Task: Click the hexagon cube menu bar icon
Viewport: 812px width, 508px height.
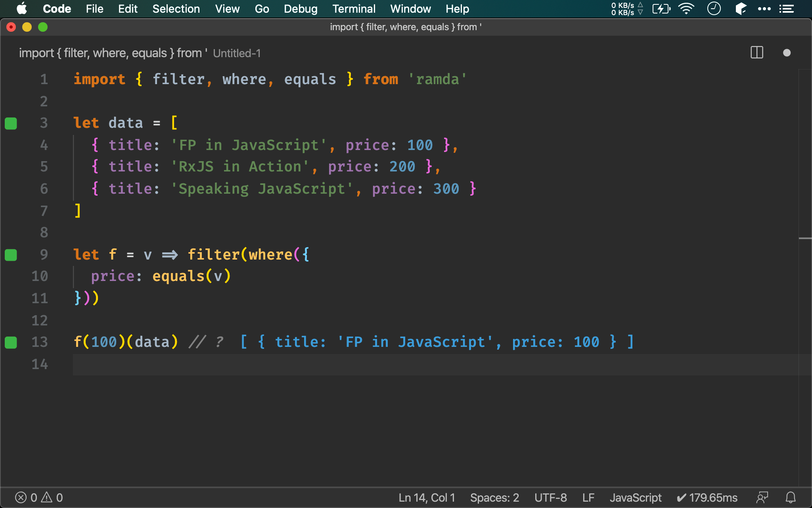Action: click(x=741, y=9)
